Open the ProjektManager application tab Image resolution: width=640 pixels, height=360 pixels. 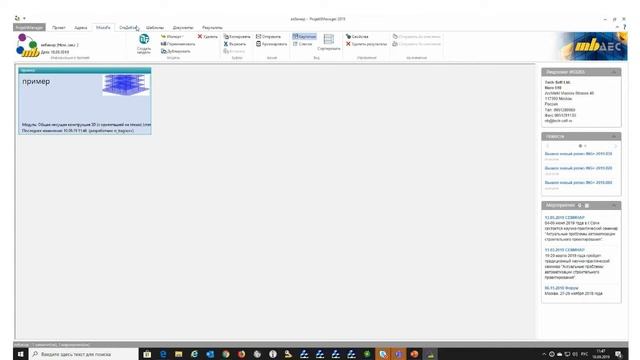click(29, 27)
